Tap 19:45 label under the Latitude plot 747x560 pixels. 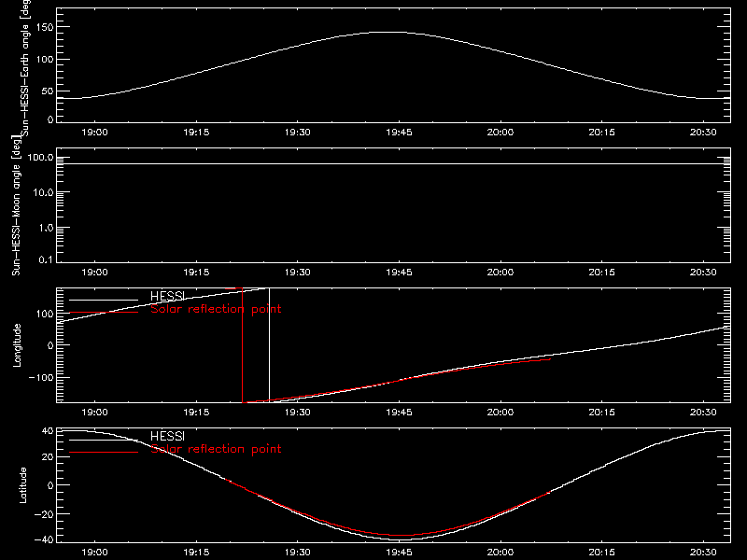pos(399,553)
